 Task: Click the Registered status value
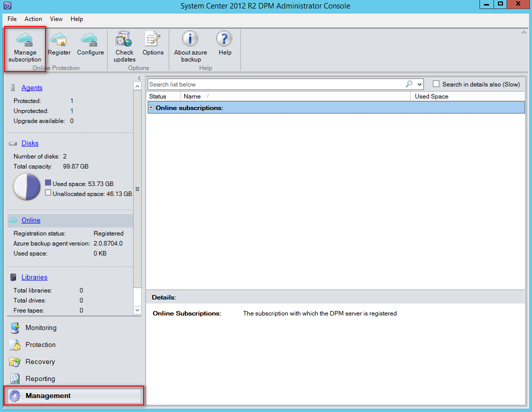point(109,233)
